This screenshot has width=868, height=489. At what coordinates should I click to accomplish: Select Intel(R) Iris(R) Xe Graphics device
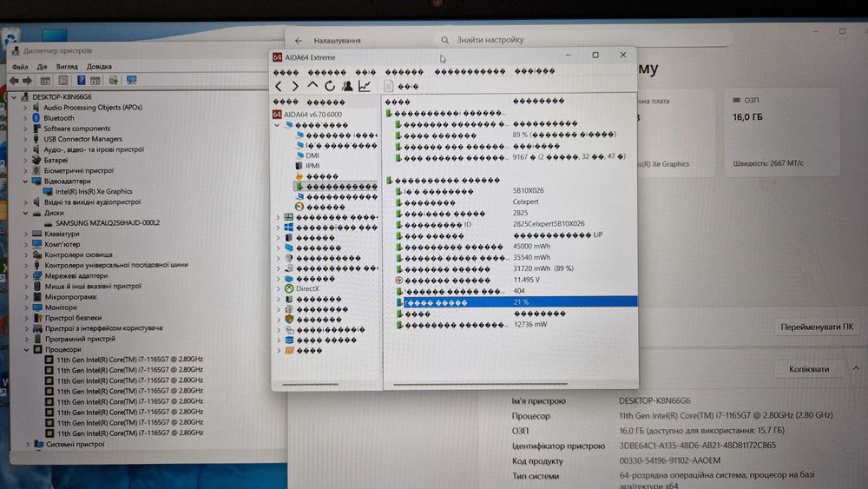point(94,191)
